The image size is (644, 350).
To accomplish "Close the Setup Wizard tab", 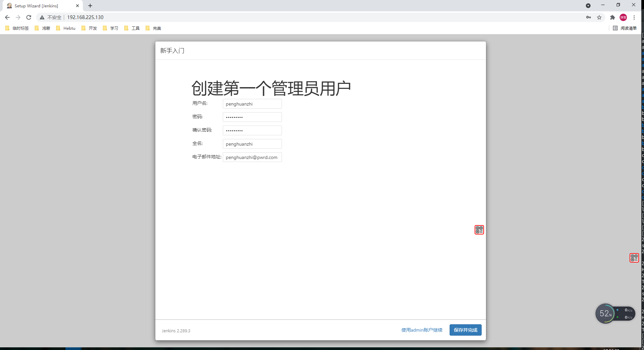I will point(77,6).
